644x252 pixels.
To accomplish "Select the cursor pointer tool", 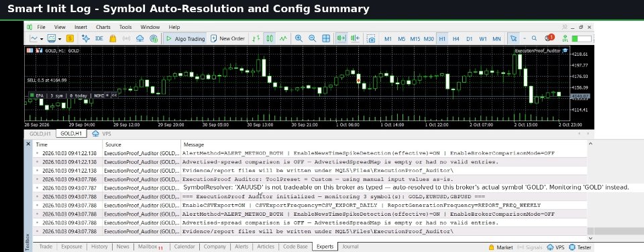I will [513, 38].
